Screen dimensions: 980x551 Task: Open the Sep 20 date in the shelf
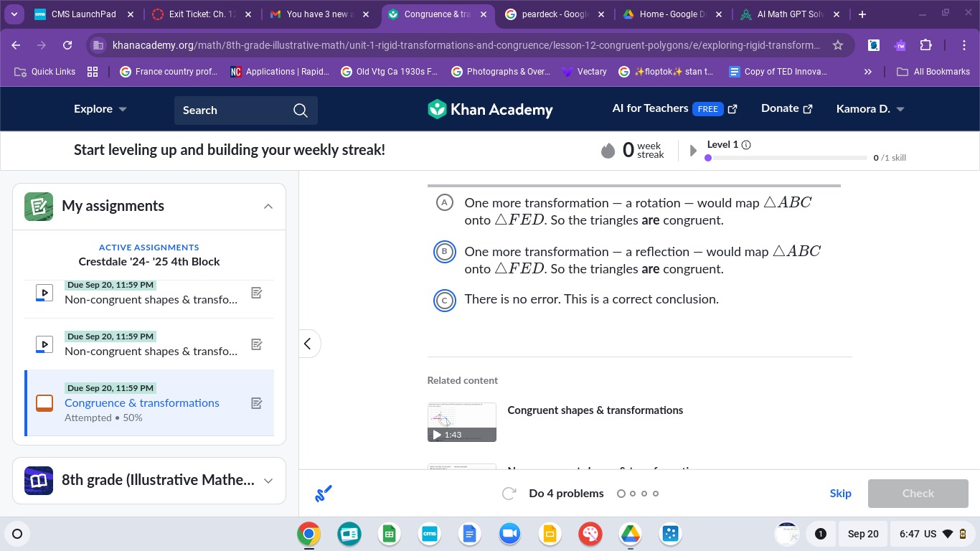862,534
